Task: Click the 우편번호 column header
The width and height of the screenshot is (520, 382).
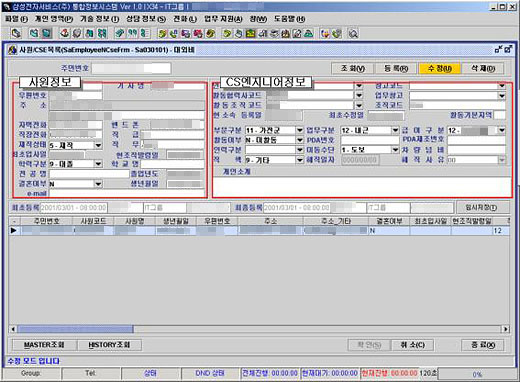Action: click(x=217, y=221)
